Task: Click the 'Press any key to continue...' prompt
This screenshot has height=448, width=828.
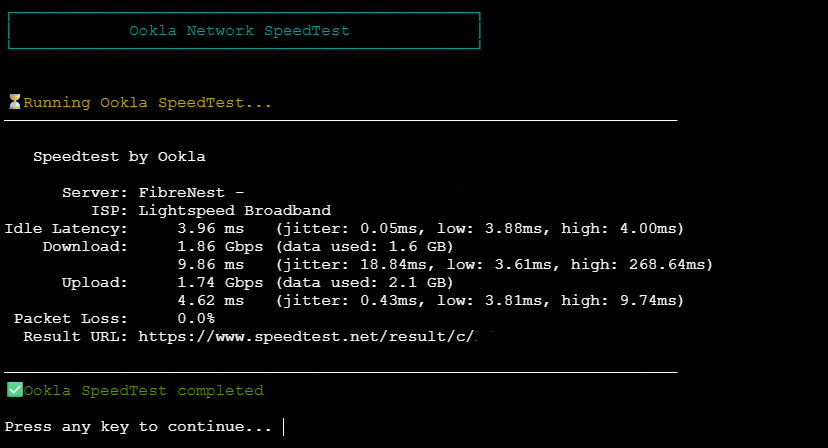Action: (138, 427)
